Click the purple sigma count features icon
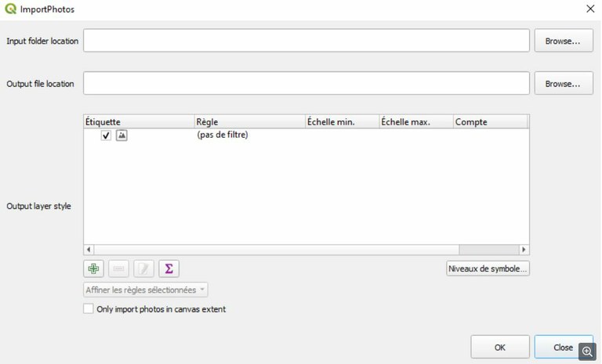 click(x=169, y=268)
